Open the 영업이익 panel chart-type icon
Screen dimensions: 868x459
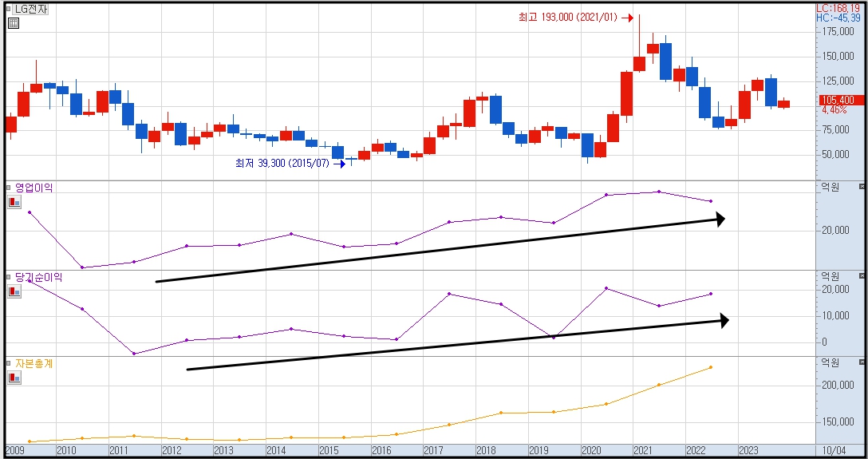(x=14, y=202)
